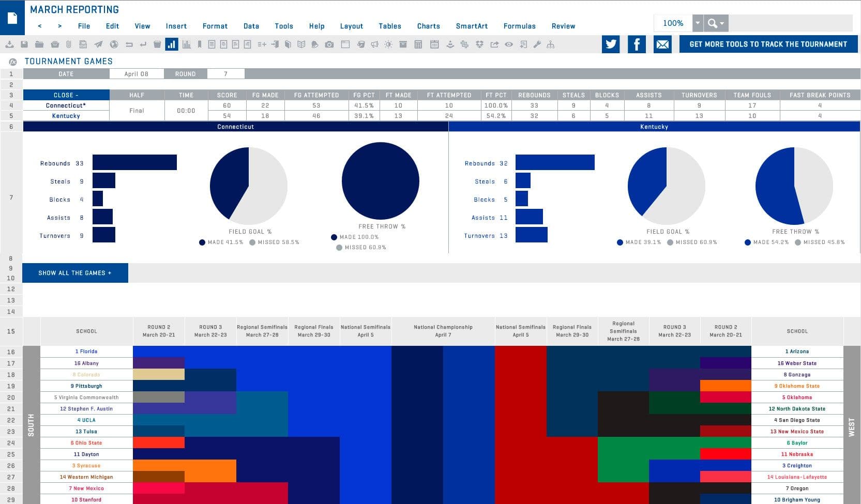Toggle the eye visibility icon in toolbar
This screenshot has width=861, height=504.
[509, 44]
